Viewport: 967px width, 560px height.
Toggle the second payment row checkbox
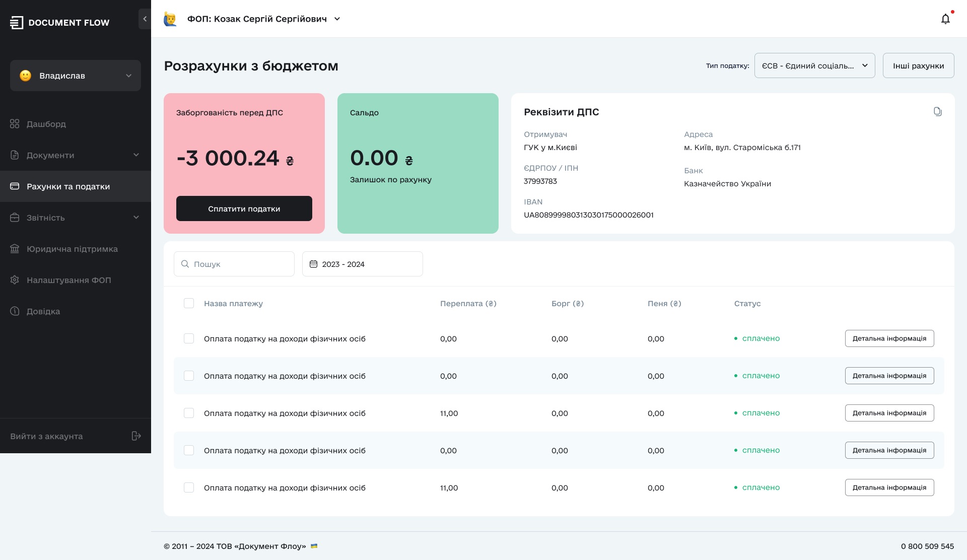click(x=188, y=375)
